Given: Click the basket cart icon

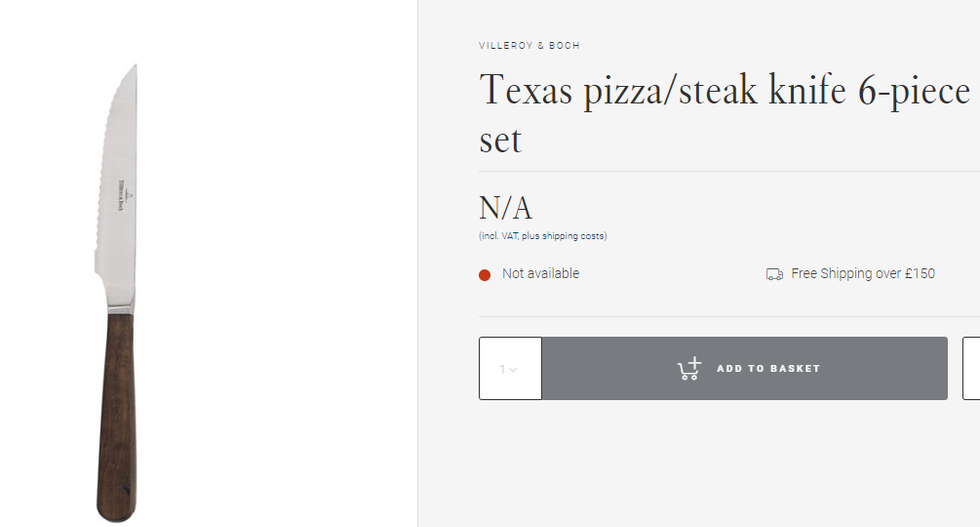Looking at the screenshot, I should pos(689,369).
